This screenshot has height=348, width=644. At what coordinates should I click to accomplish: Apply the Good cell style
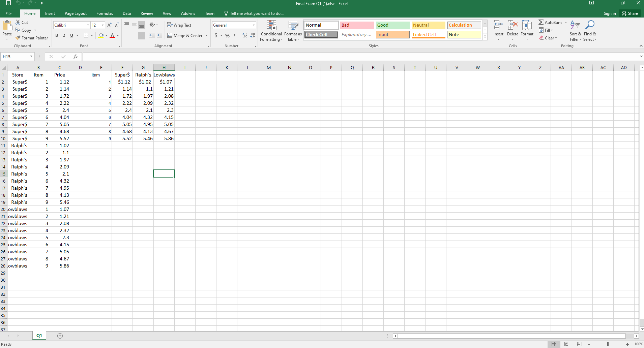pyautogui.click(x=392, y=25)
